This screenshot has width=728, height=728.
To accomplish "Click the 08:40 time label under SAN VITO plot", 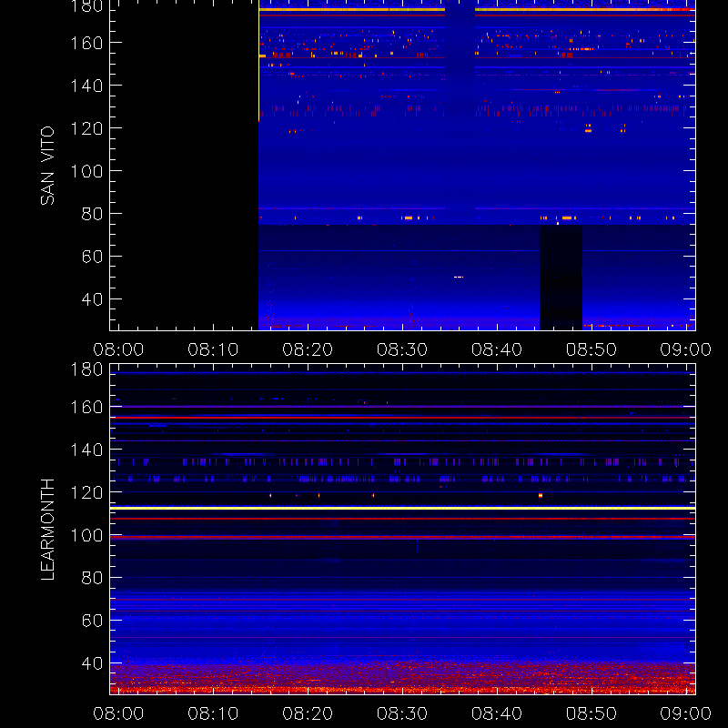I will [497, 349].
